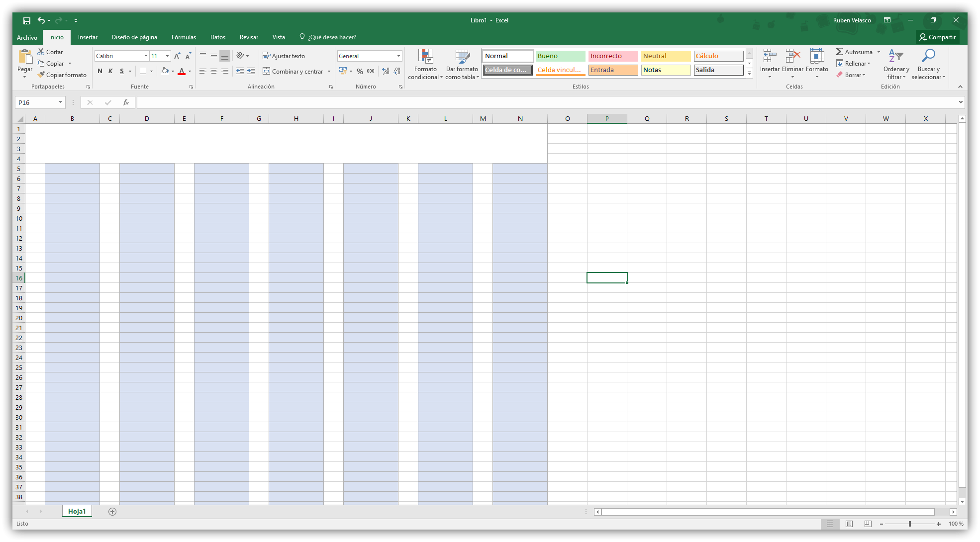980x542 pixels.
Task: Click the Copiar formato paintbrush icon
Action: (41, 75)
